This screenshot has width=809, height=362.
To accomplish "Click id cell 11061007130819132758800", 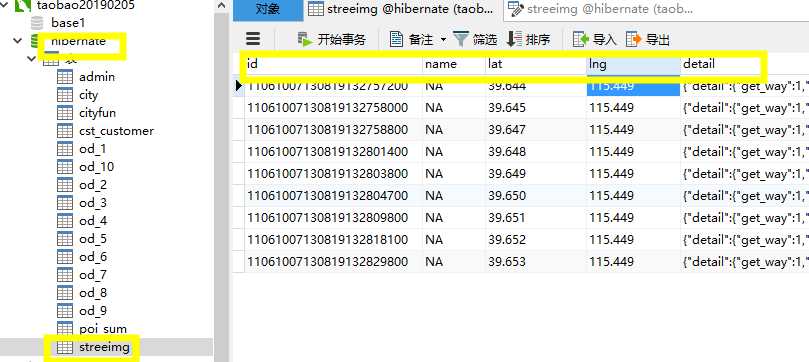I will pos(334,129).
